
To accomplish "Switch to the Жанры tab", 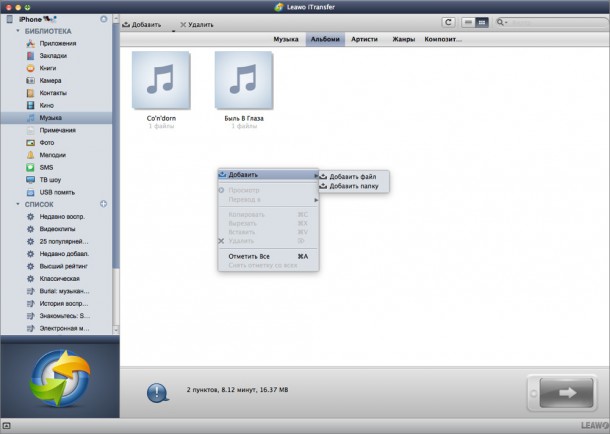I will (x=403, y=39).
